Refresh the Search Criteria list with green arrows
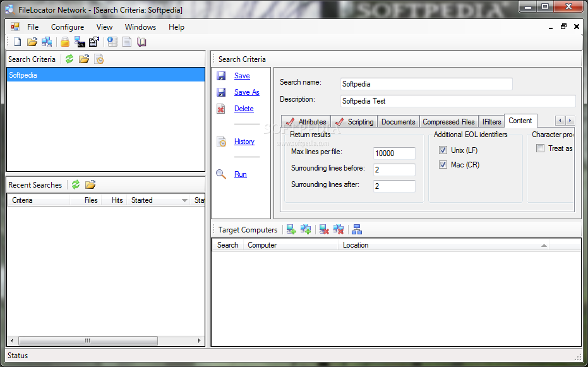Image resolution: width=588 pixels, height=367 pixels. coord(69,59)
